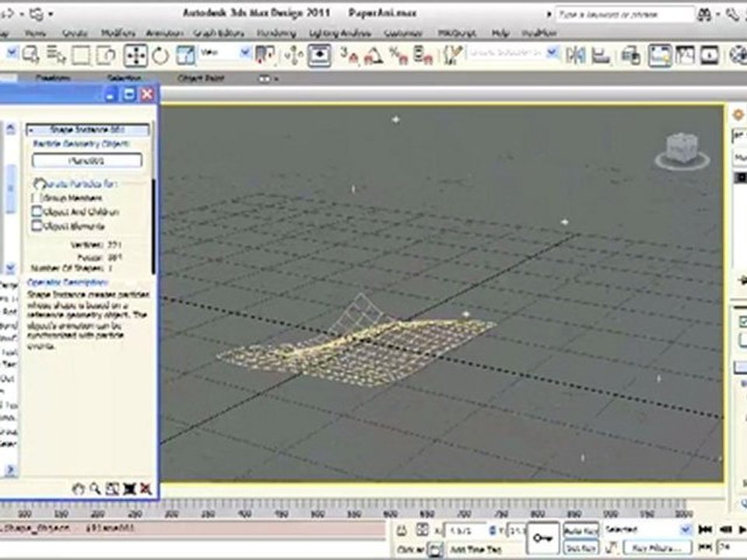Select the Select and Move tool

(x=135, y=56)
